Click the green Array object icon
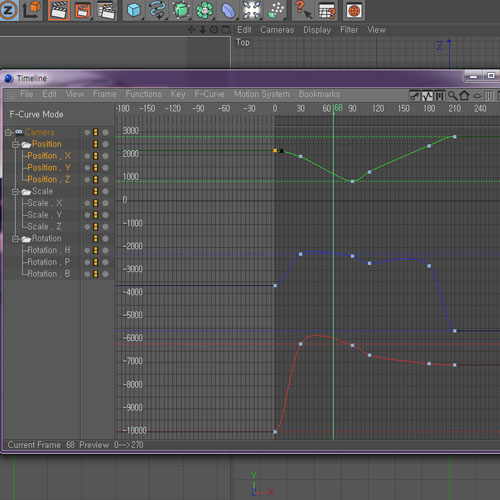The height and width of the screenshot is (500, 500). pyautogui.click(x=205, y=10)
